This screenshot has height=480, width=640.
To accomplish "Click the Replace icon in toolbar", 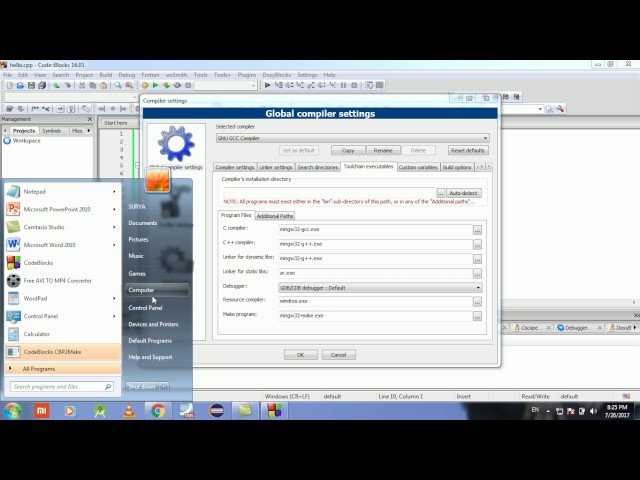I will click(129, 85).
